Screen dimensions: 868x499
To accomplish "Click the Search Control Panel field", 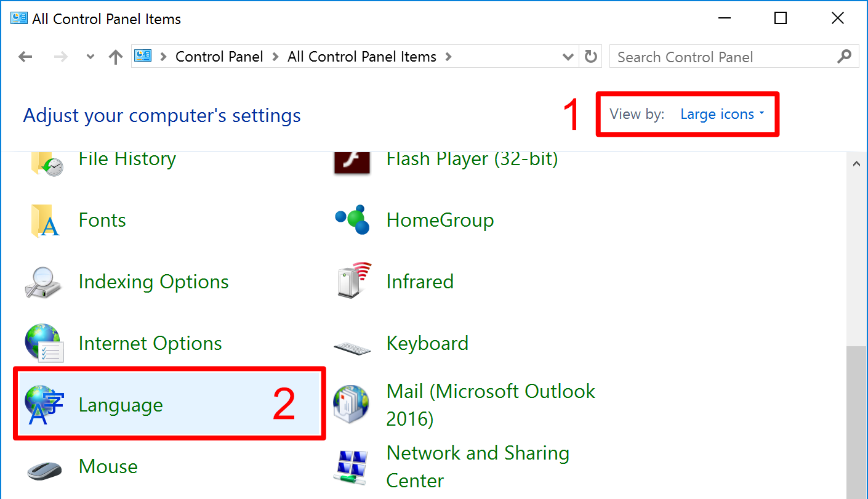I will click(x=723, y=57).
